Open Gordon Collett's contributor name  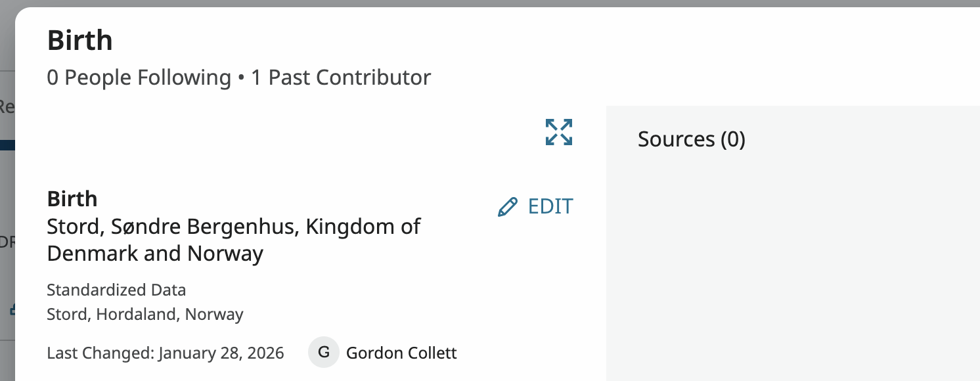tap(401, 353)
